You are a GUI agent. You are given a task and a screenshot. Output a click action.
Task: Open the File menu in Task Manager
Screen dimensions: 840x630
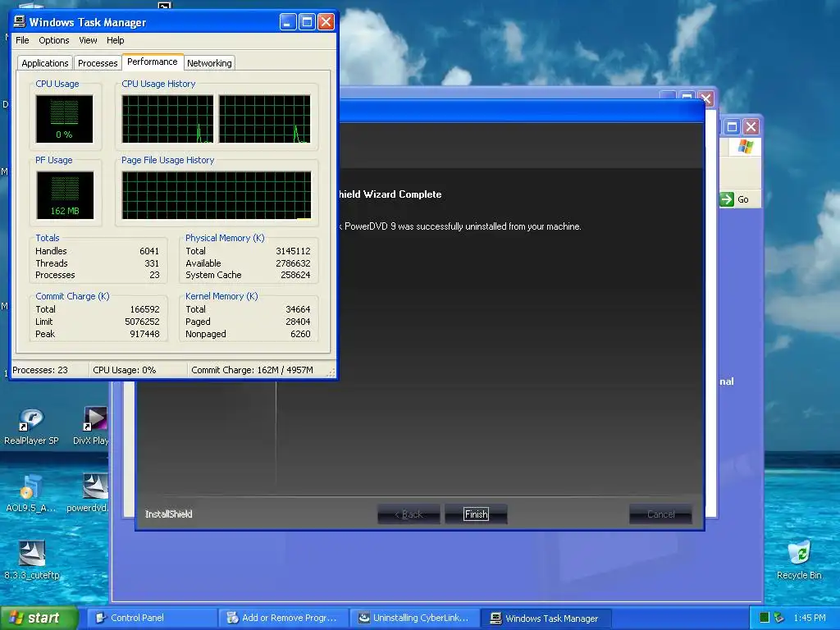22,40
